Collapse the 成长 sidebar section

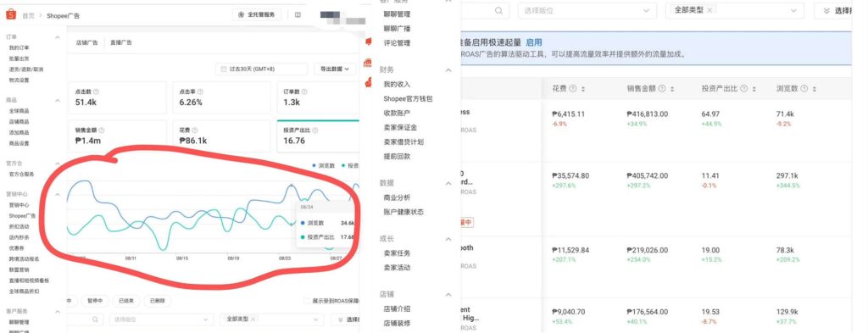pyautogui.click(x=448, y=239)
